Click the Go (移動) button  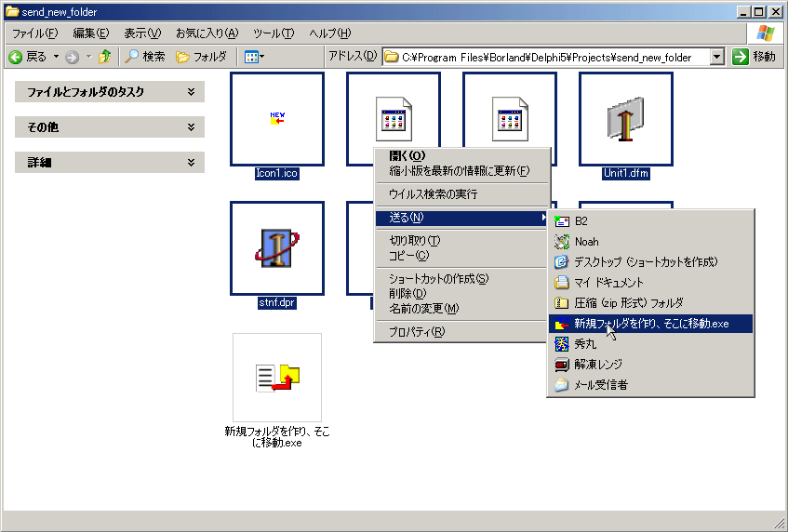tap(754, 57)
